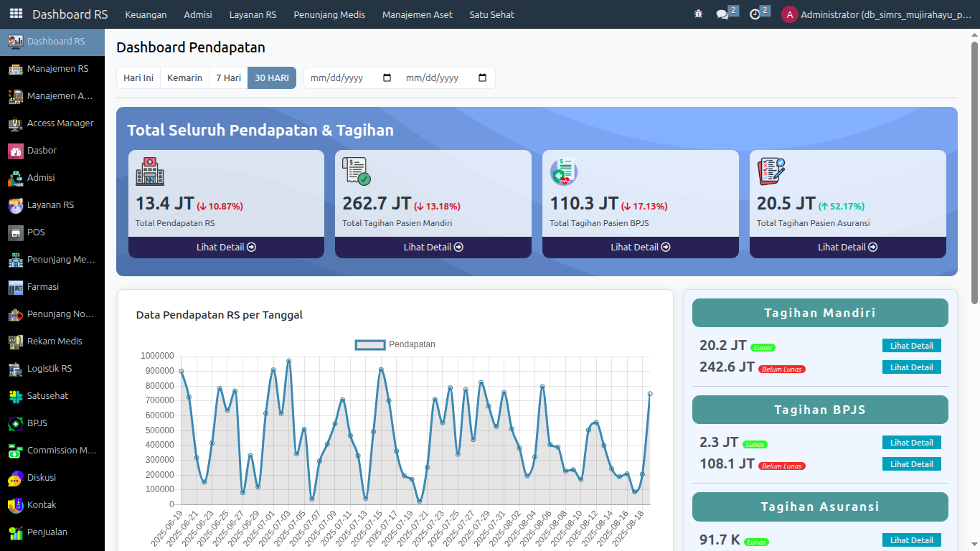Open the Satu Sehat menu
The height and width of the screenshot is (551, 980).
491,14
